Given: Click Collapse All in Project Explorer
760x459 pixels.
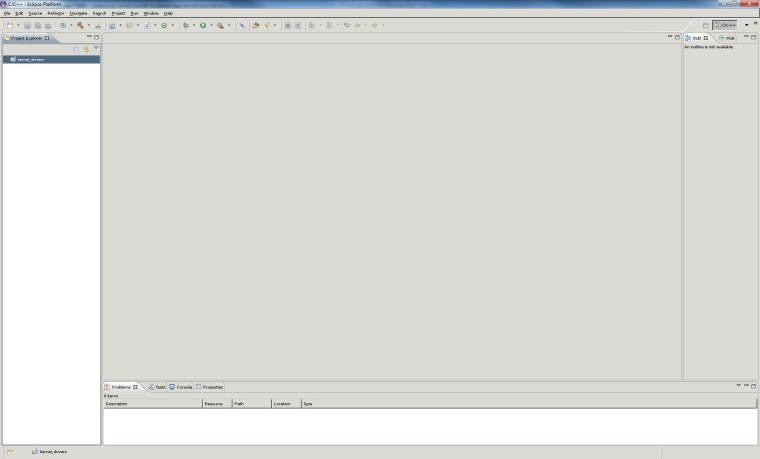Looking at the screenshot, I should 76,49.
